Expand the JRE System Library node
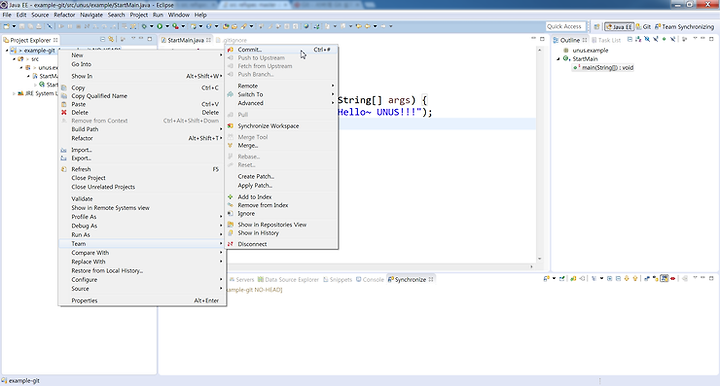This screenshot has width=720, height=386. (13, 93)
